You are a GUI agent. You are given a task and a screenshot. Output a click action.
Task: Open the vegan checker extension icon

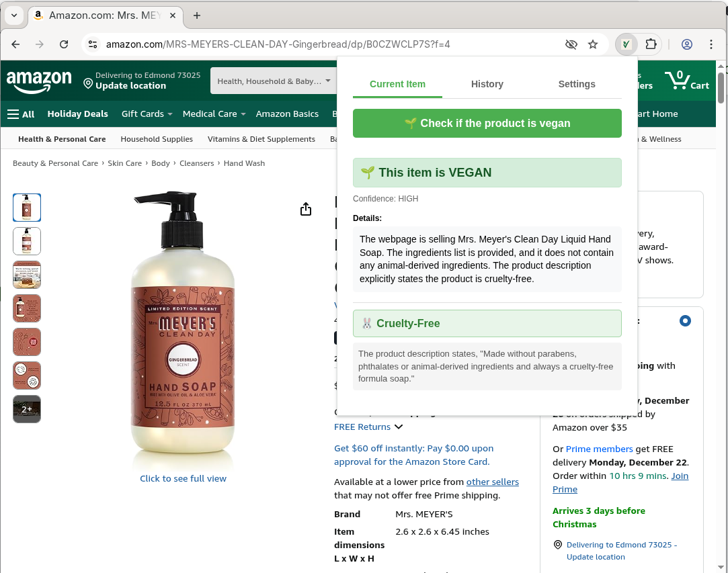624,44
